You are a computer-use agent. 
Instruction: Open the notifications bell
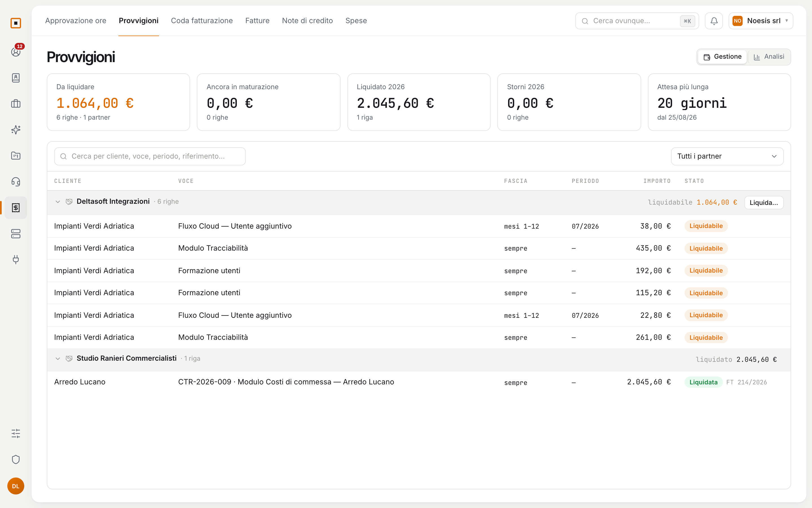(714, 21)
